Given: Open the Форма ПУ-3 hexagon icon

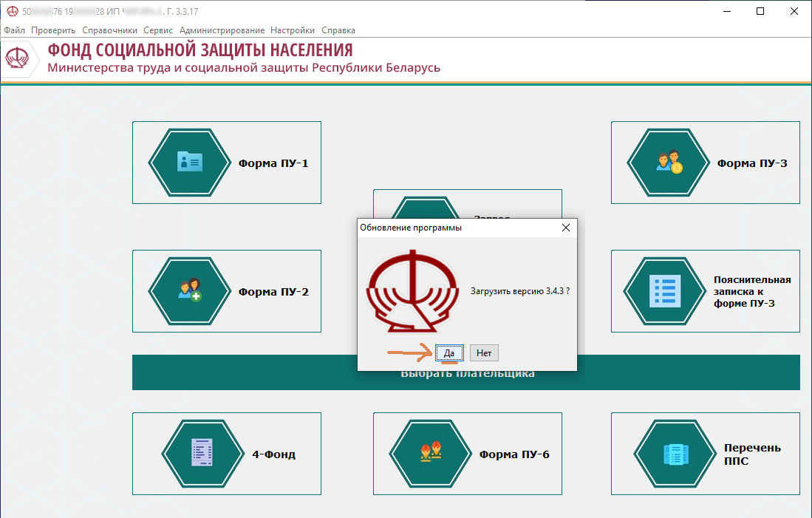Looking at the screenshot, I should [668, 163].
